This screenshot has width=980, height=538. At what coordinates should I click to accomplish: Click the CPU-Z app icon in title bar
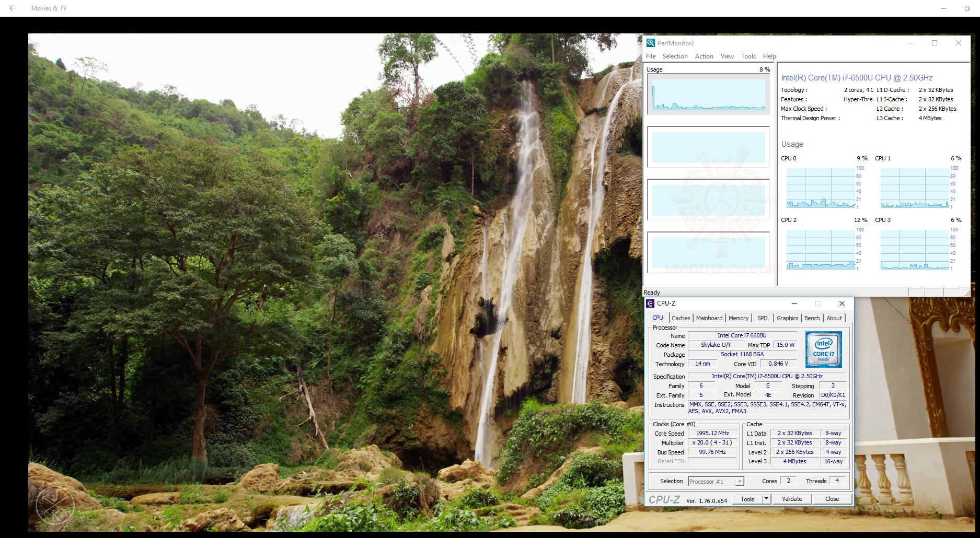tap(650, 303)
